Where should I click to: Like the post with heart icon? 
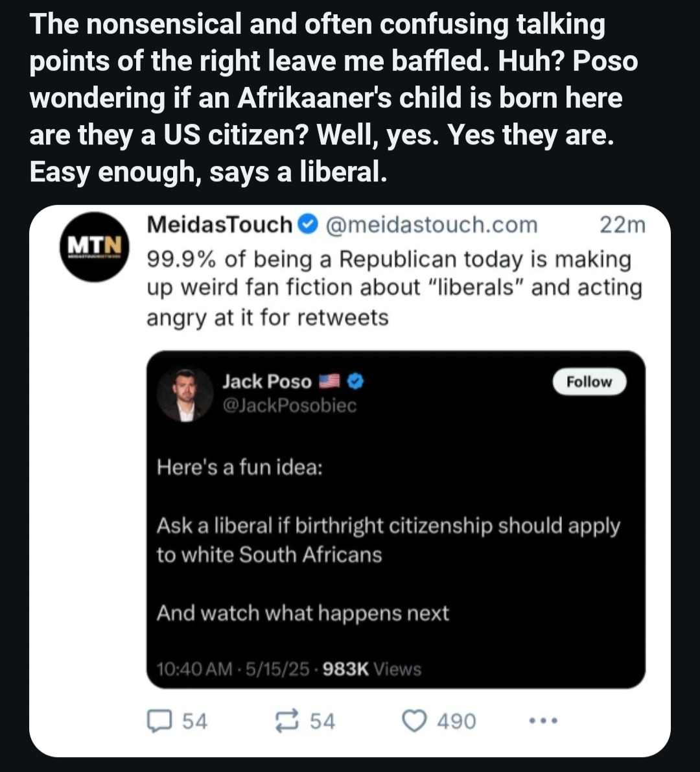[414, 721]
